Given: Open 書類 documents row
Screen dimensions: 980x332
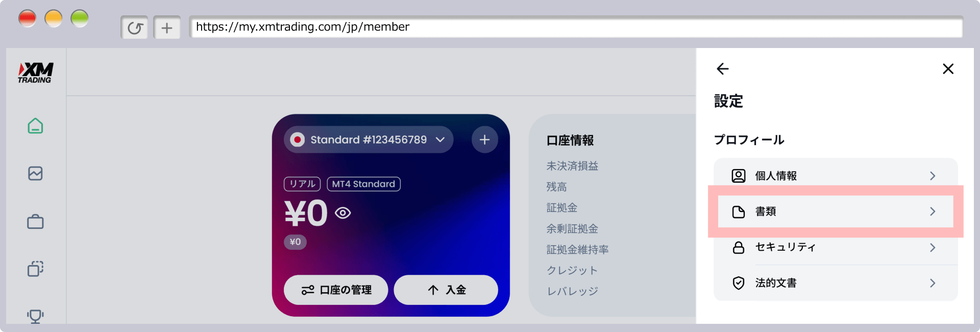Looking at the screenshot, I should (836, 211).
